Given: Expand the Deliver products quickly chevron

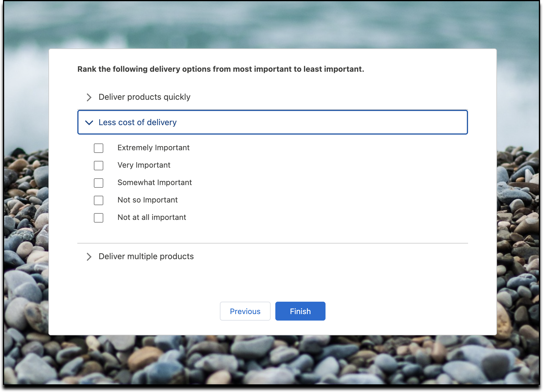Looking at the screenshot, I should [x=89, y=97].
